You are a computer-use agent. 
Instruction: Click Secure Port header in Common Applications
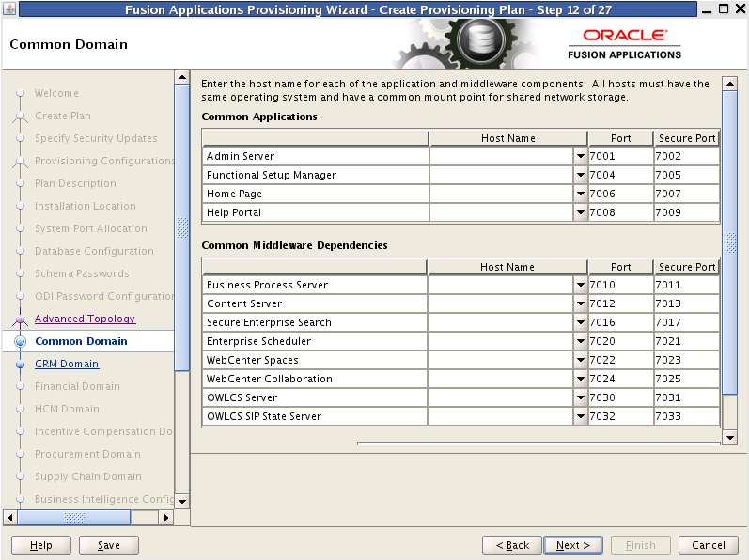point(686,138)
